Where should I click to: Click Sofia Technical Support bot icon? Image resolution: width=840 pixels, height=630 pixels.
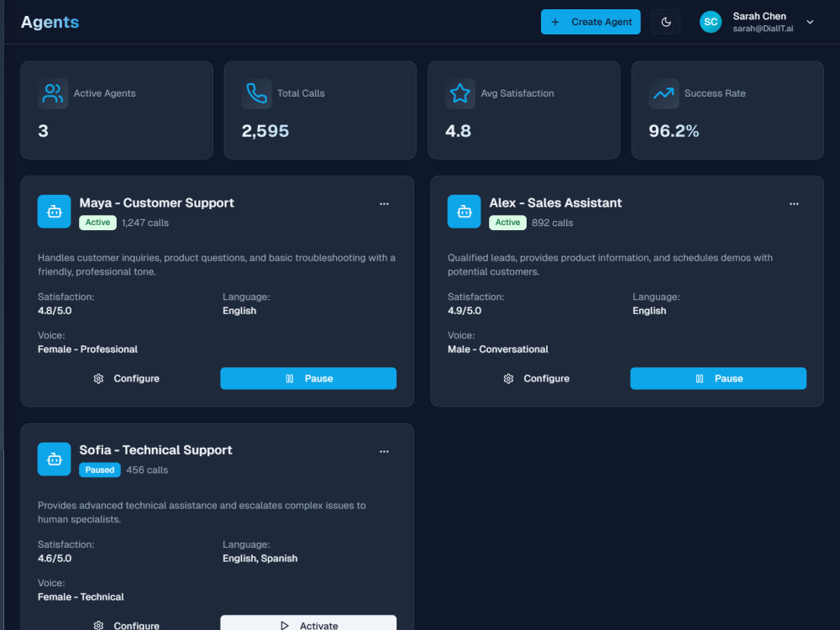pyautogui.click(x=54, y=459)
